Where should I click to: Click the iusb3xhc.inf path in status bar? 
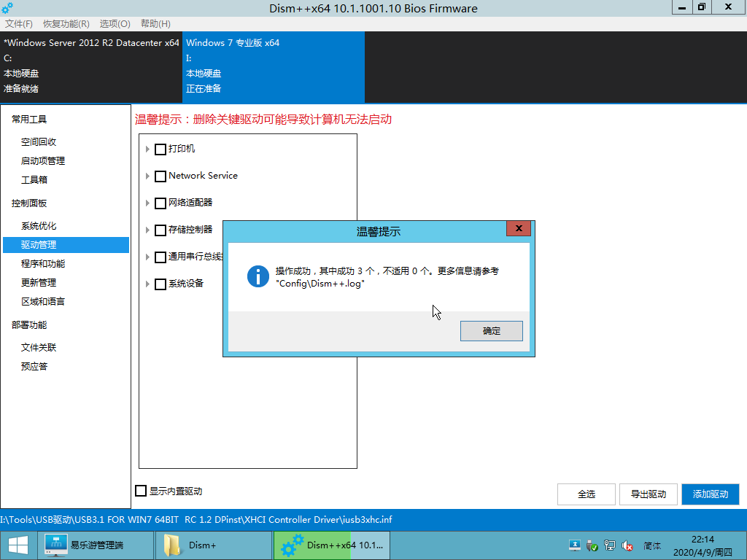tap(196, 519)
